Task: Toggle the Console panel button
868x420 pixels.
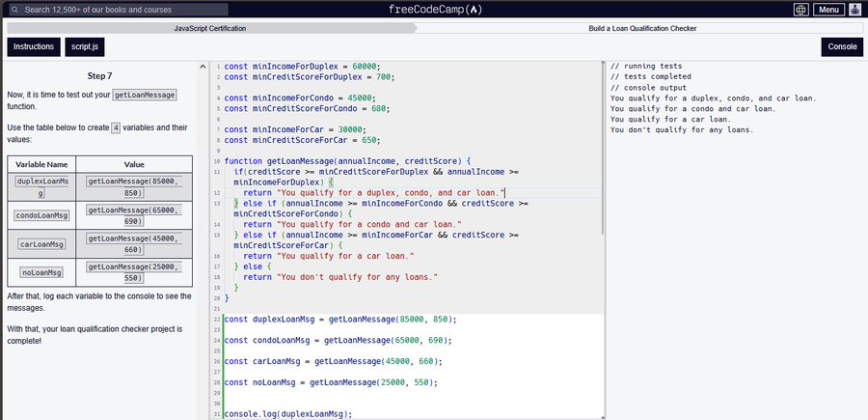Action: [842, 47]
